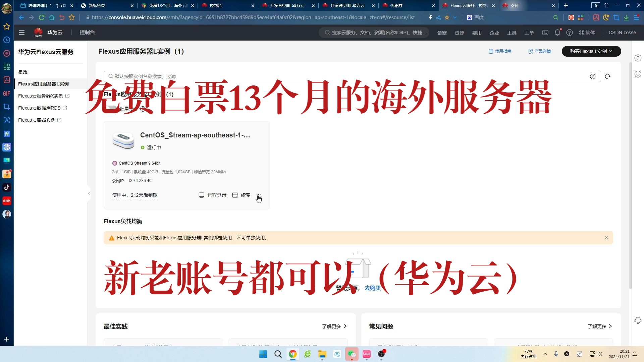Open WeChat from taskbar
Viewport: 644px width, 362px height.
coord(352,354)
